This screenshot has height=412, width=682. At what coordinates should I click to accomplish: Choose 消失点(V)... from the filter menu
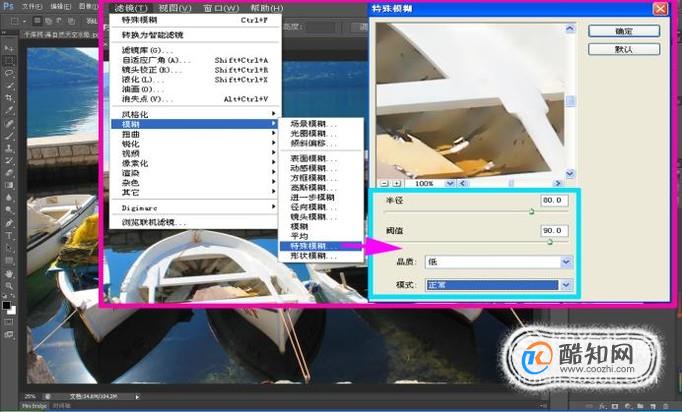click(195, 99)
